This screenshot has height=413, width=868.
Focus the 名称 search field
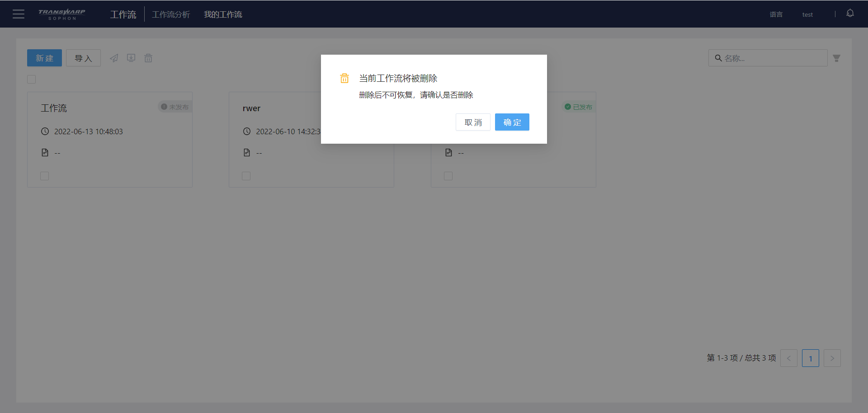point(768,58)
